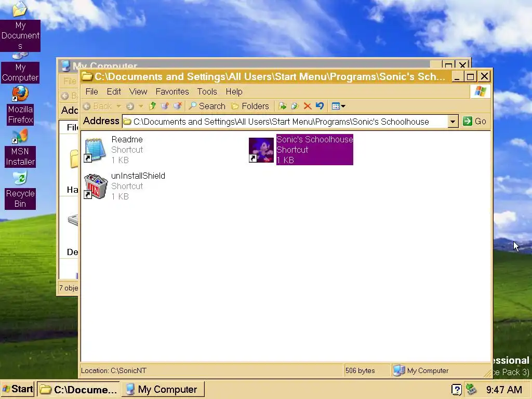Viewport: 532px width, 399px height.
Task: Close the Sonic's Schoolhouse folder window
Action: tap(485, 76)
